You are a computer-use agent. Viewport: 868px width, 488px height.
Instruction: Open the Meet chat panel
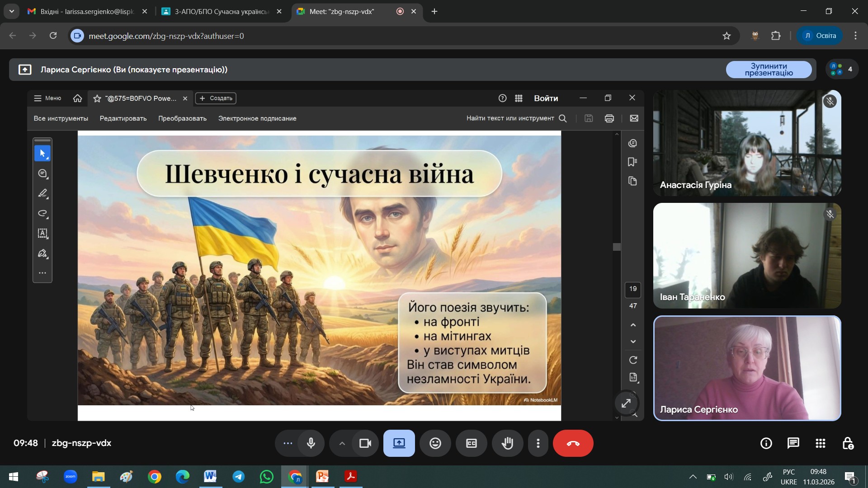point(793,443)
